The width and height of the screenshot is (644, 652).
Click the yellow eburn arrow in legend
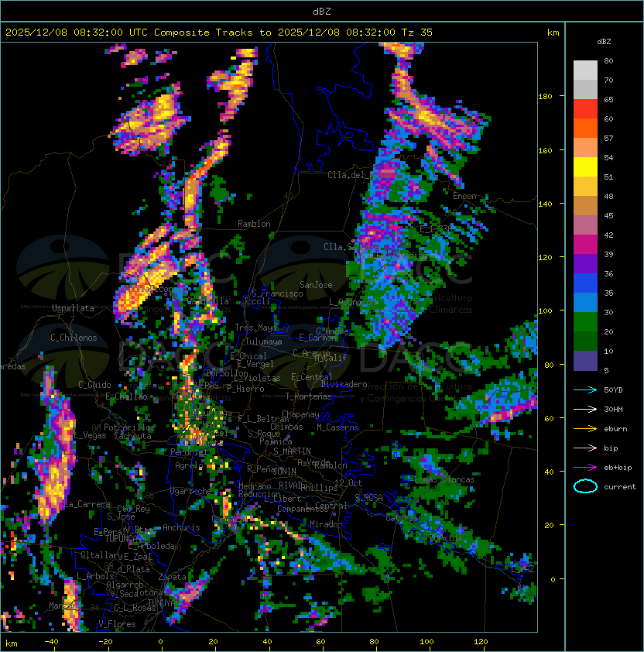585,429
